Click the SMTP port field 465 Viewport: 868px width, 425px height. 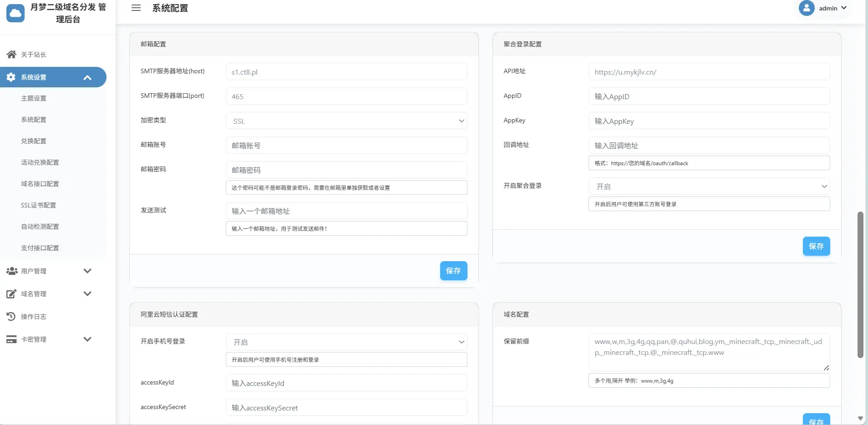pos(346,96)
